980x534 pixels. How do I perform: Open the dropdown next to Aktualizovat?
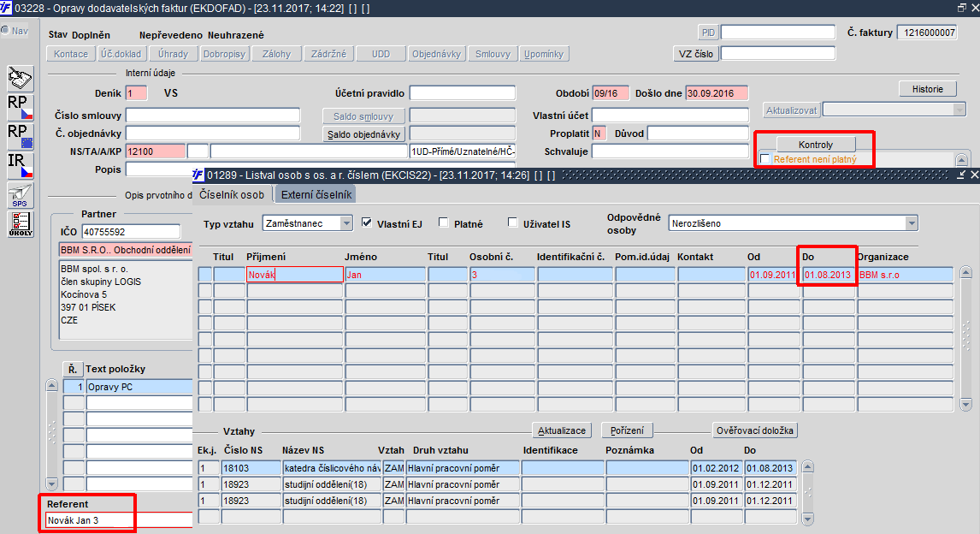(x=960, y=110)
